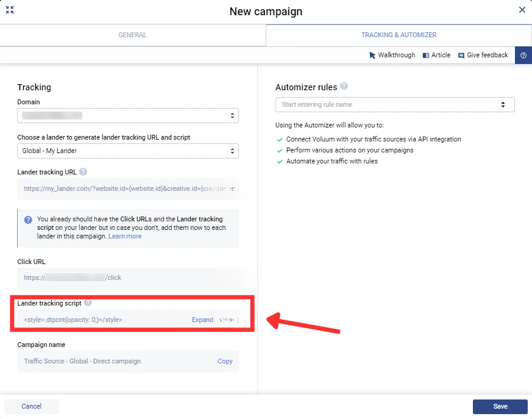Click the Learn more link
532x419 pixels.
(x=125, y=236)
